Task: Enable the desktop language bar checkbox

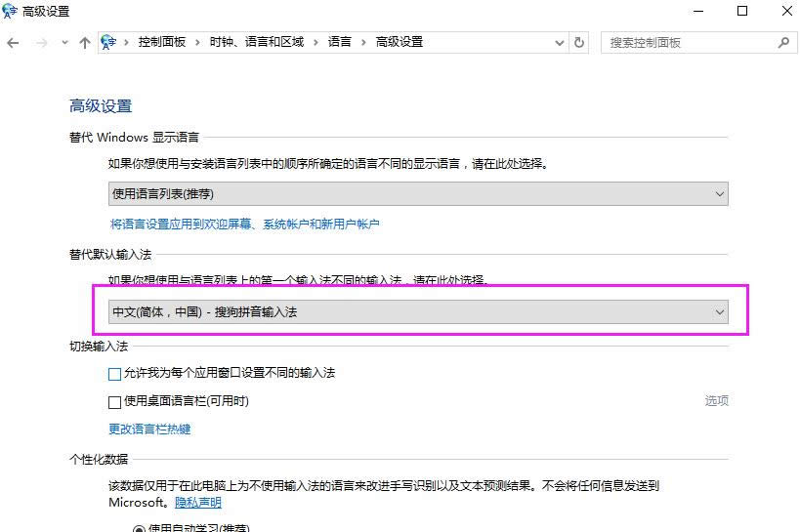Action: point(115,401)
